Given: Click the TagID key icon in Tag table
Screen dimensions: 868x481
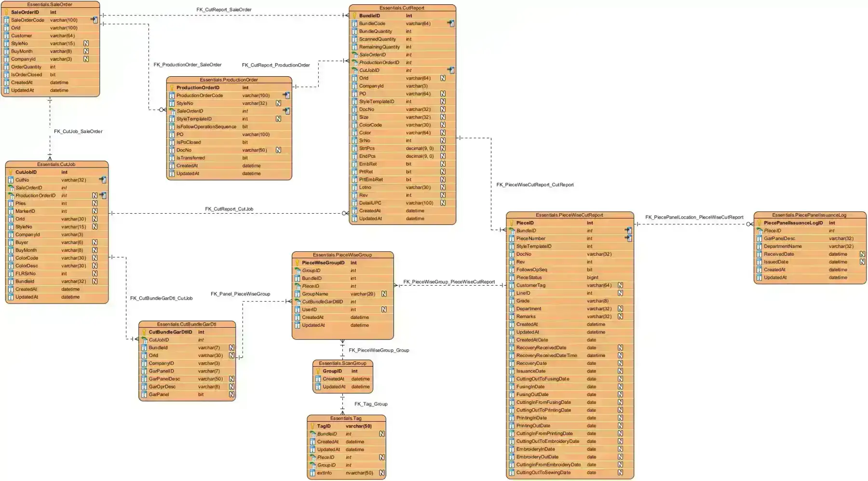Looking at the screenshot, I should [x=312, y=426].
